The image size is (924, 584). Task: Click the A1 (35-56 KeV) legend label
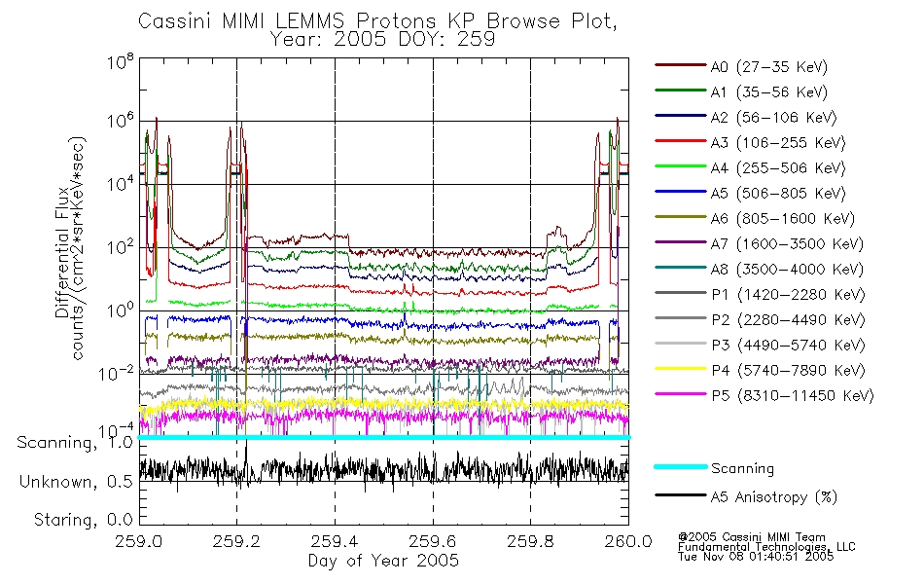click(769, 92)
